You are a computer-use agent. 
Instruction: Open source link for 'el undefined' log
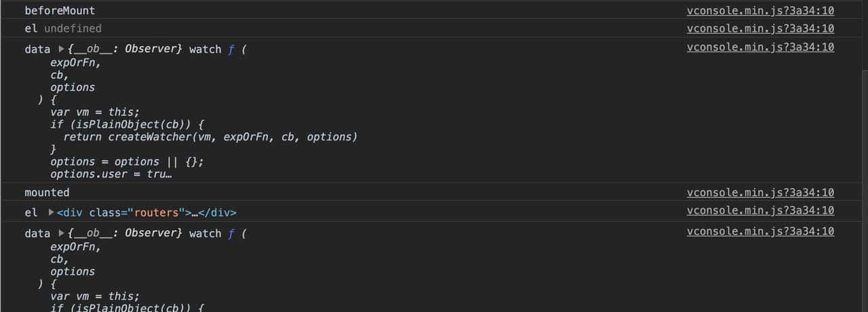pos(760,28)
